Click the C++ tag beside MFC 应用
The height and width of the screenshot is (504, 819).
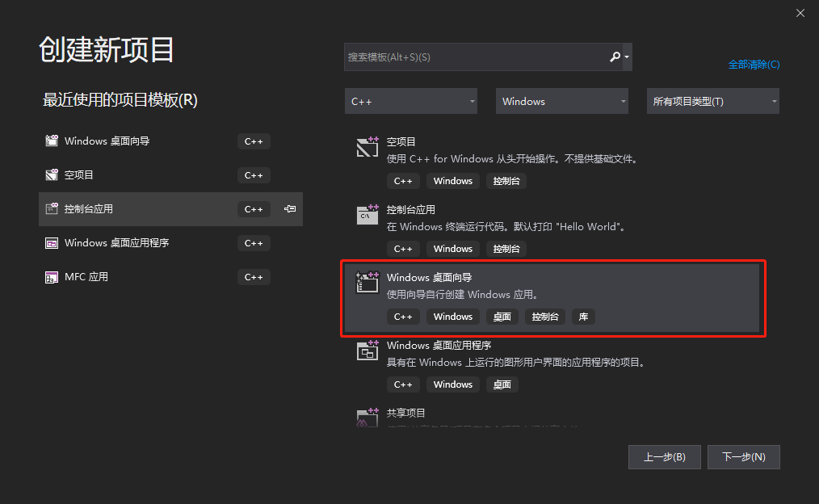(254, 277)
